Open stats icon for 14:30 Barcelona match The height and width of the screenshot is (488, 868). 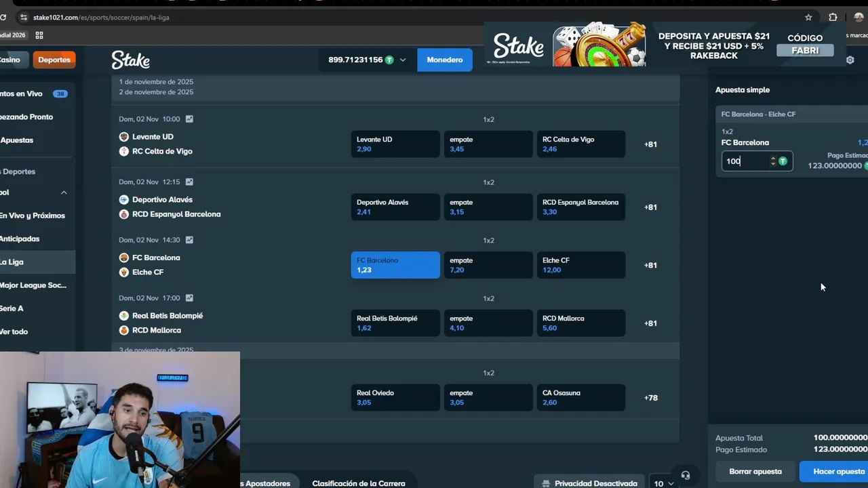(x=189, y=240)
